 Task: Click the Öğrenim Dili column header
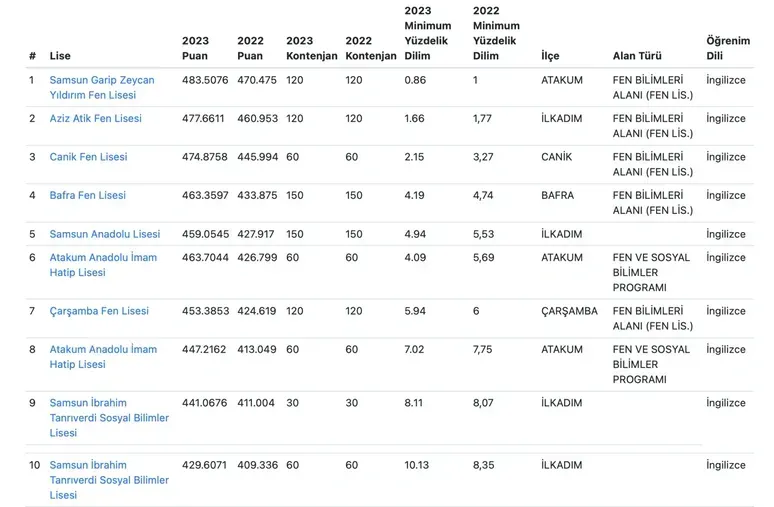(x=728, y=48)
